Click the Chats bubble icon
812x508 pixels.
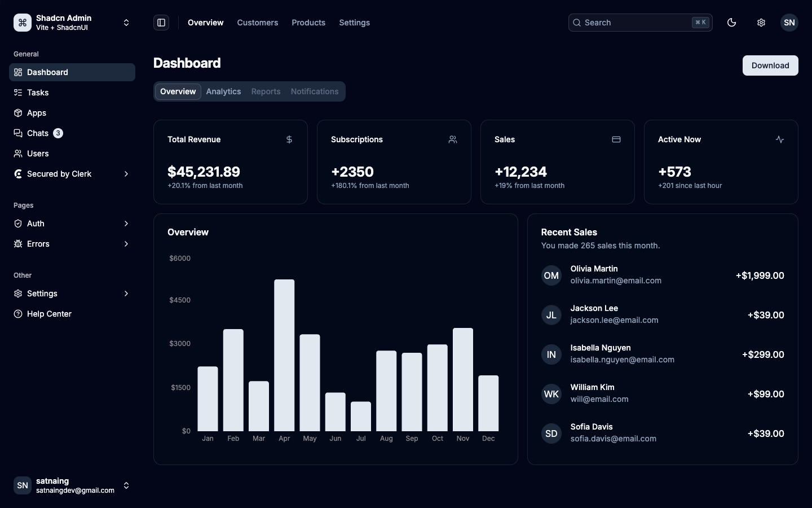[x=18, y=133]
